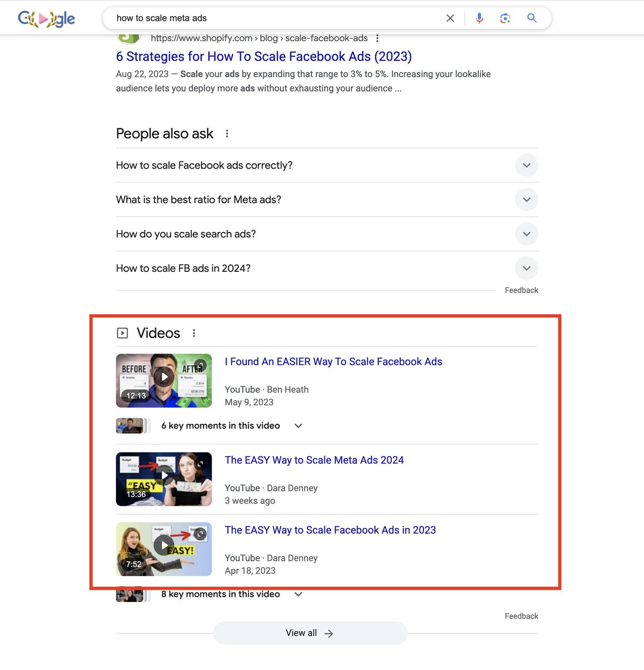Image resolution: width=644 pixels, height=670 pixels.
Task: Click the expand preview icon on the 12:13 thumbnail
Action: (200, 366)
